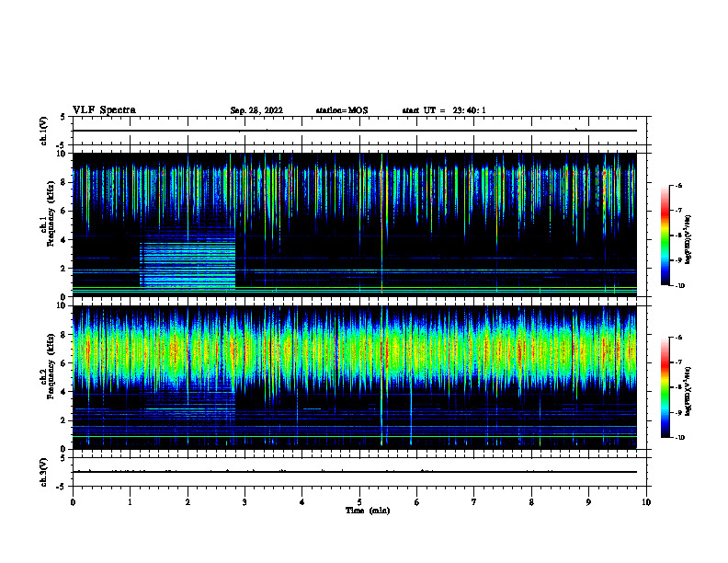Click the ch.3 waveform strip panel

[x=361, y=472]
